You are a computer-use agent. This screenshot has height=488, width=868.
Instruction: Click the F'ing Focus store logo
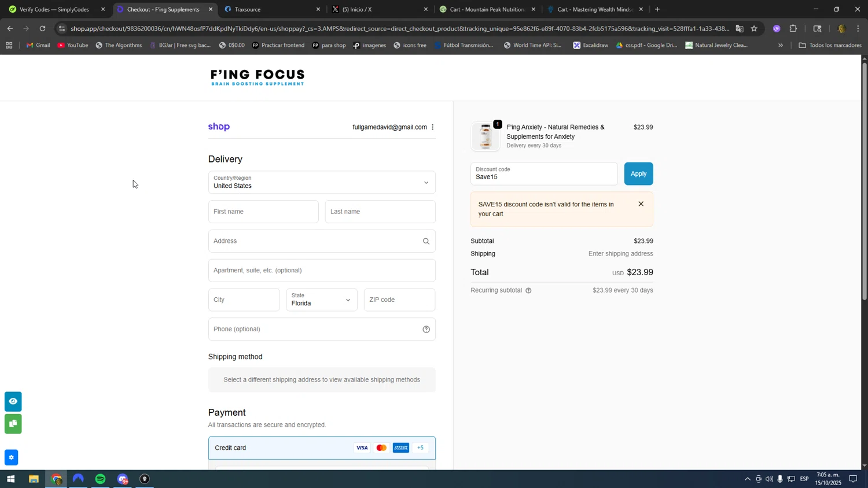tap(258, 77)
